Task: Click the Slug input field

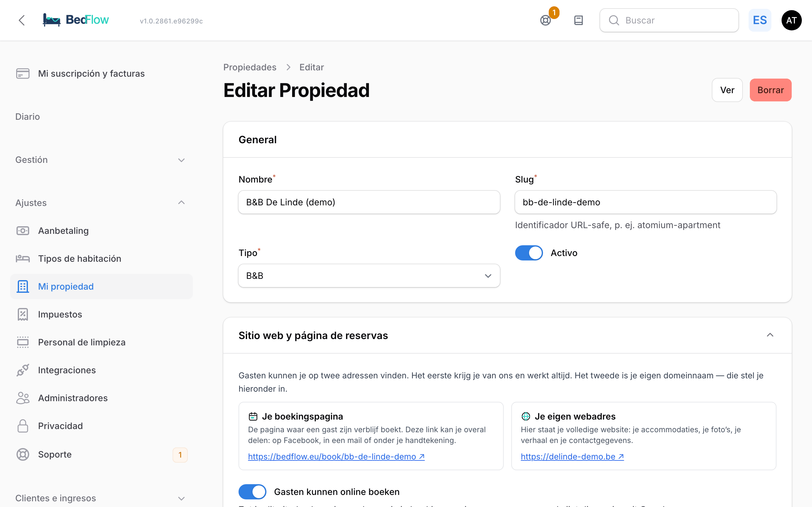Action: (x=645, y=202)
